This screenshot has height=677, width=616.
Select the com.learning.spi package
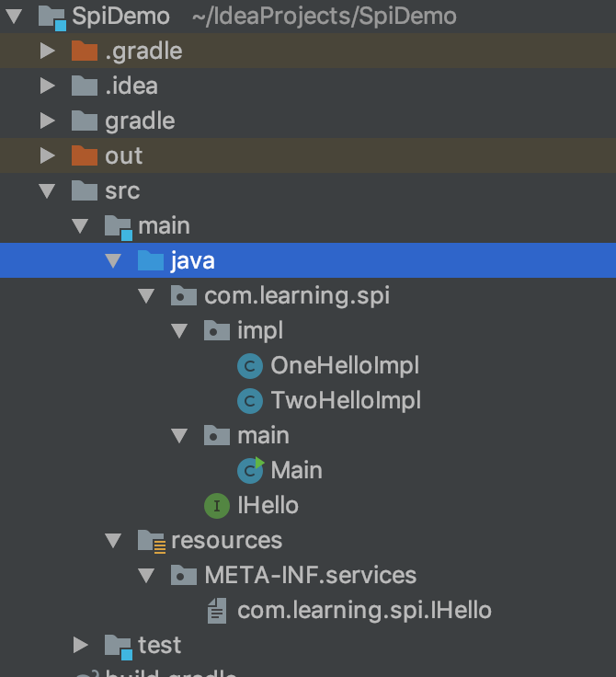[297, 296]
